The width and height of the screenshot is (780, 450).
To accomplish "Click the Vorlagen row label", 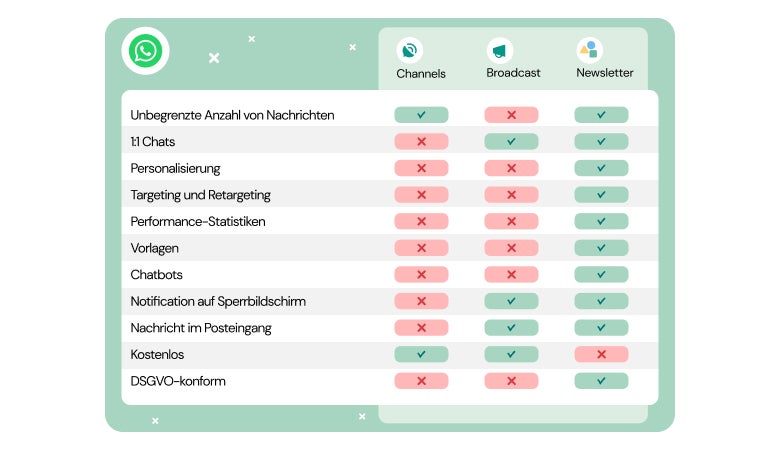I will pos(155,248).
